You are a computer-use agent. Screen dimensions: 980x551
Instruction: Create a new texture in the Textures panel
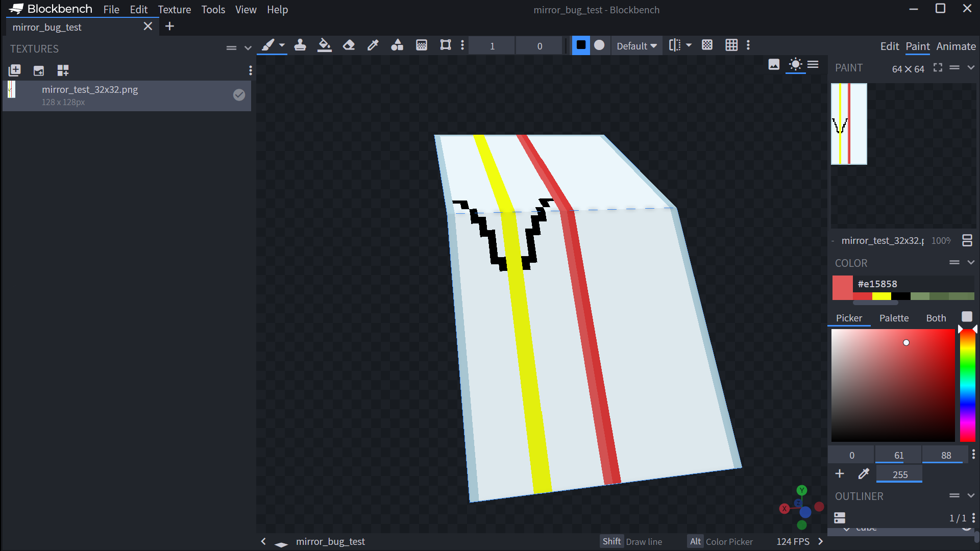coord(15,70)
